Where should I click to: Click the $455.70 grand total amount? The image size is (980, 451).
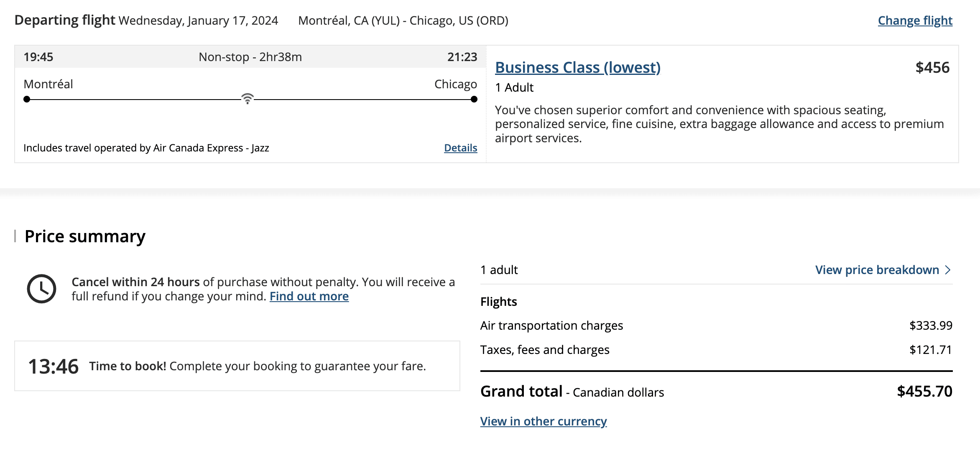(924, 391)
